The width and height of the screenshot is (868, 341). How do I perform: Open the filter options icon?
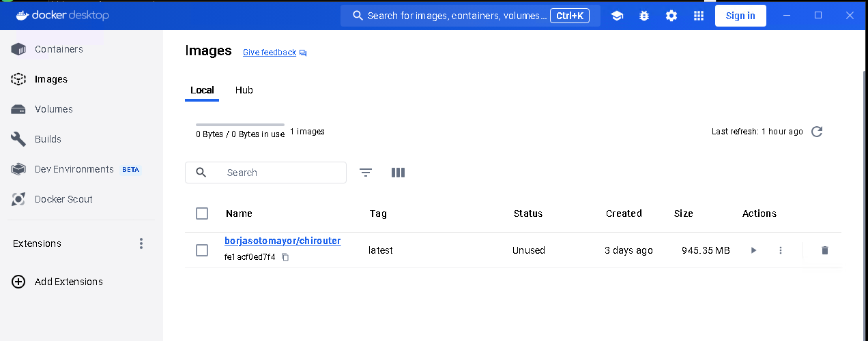[x=366, y=173]
